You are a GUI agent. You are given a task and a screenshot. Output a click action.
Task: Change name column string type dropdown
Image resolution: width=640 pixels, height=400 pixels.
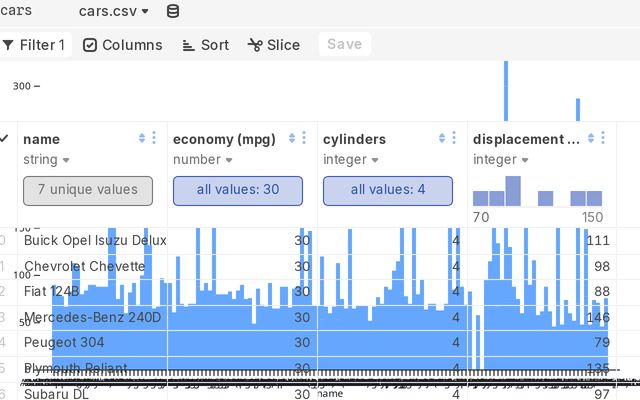click(47, 160)
